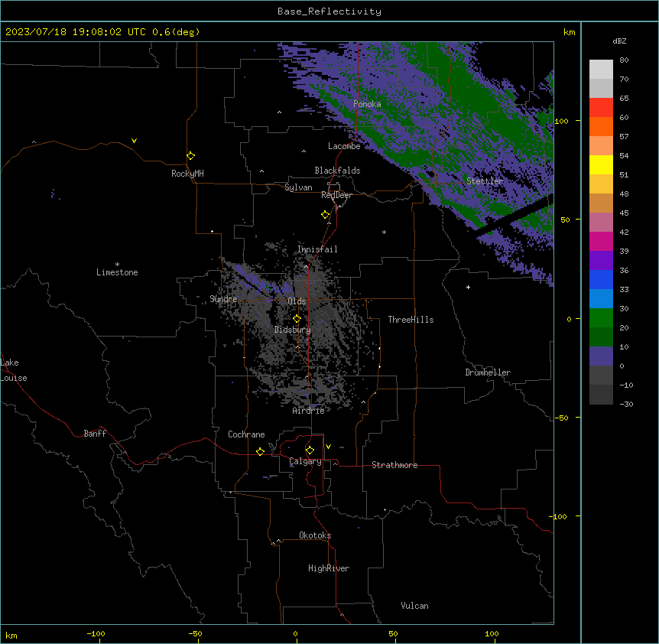Click the Vulcan label
The width and height of the screenshot is (659, 644).
click(x=414, y=606)
